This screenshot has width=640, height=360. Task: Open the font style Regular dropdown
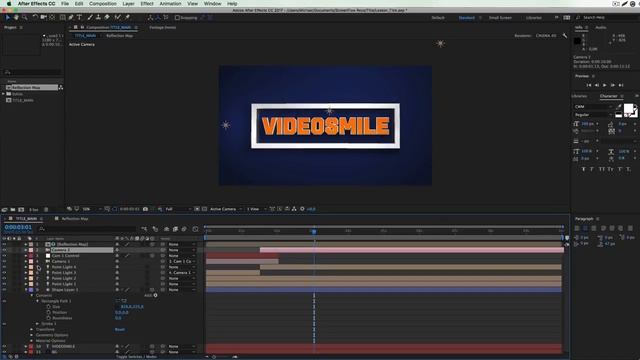593,115
